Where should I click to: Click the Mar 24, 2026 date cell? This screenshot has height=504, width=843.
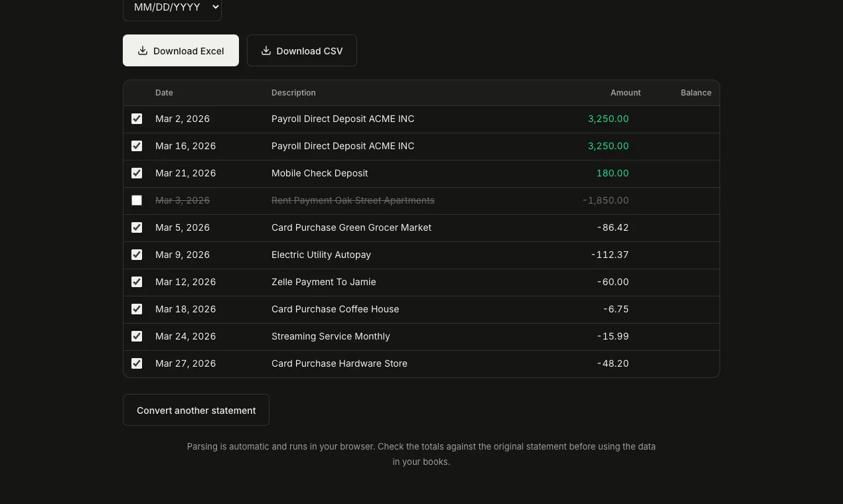[x=185, y=336]
